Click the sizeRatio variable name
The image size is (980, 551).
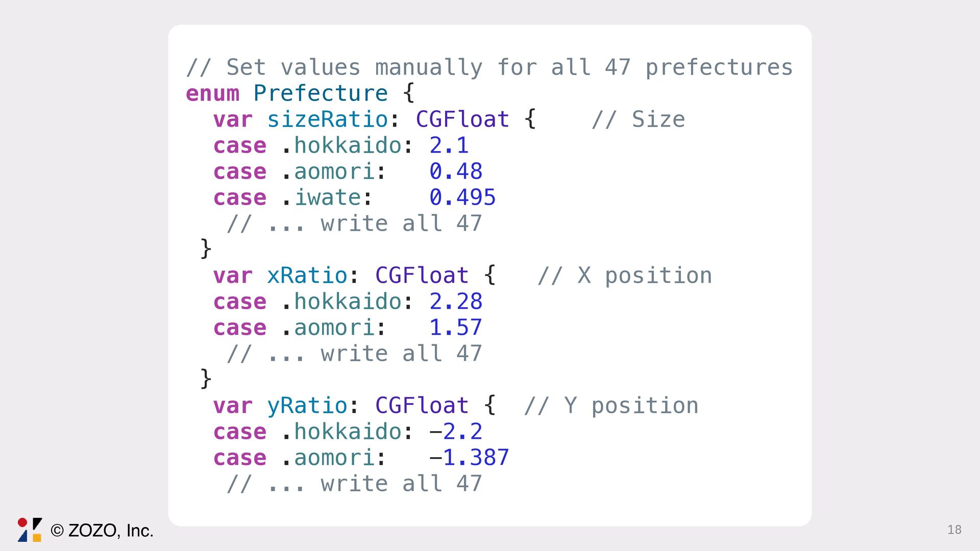pyautogui.click(x=327, y=119)
